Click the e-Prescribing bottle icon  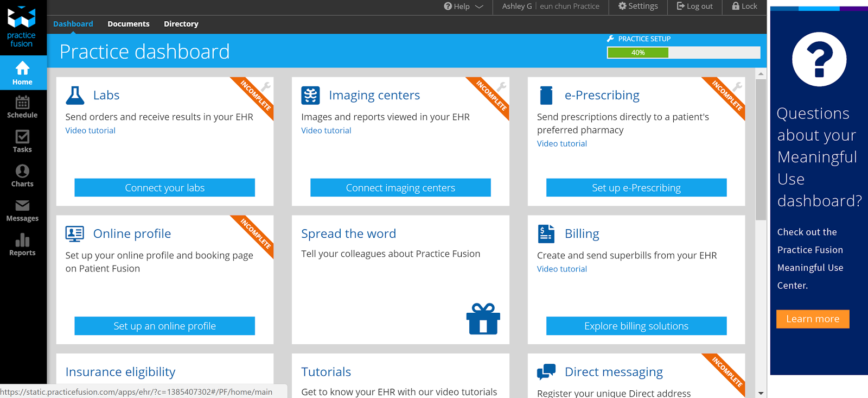(x=546, y=95)
